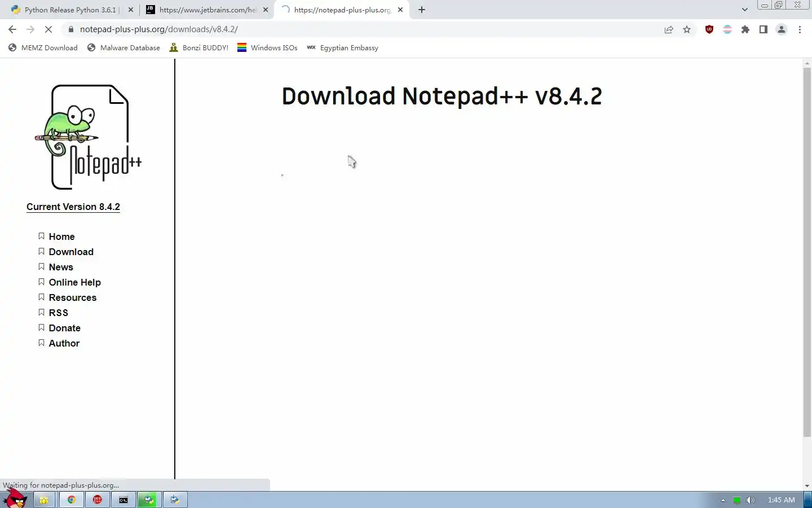Viewport: 812px width, 508px height.
Task: Go forward with the forward arrow
Action: (x=30, y=29)
